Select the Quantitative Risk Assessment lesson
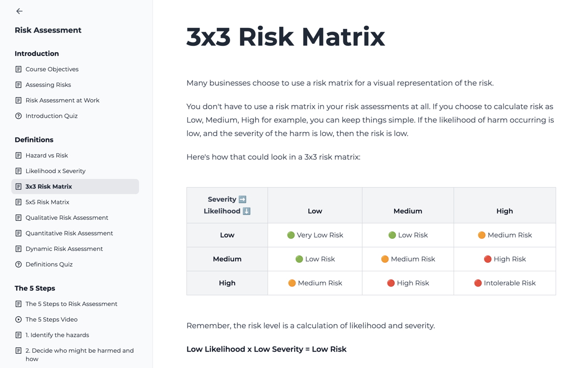588x368 pixels. tap(69, 233)
